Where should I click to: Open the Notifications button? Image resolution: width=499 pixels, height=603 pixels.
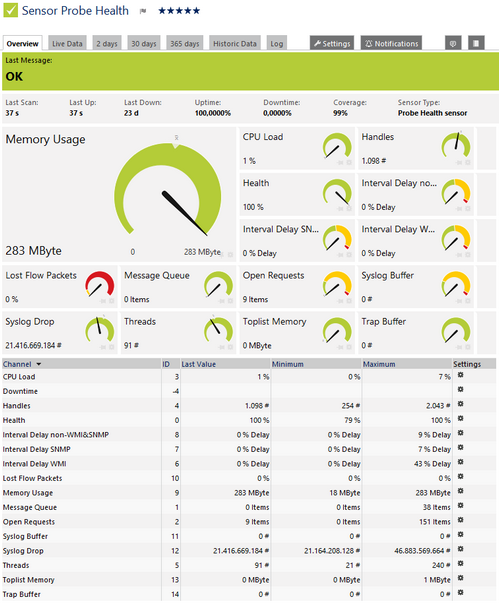[391, 43]
